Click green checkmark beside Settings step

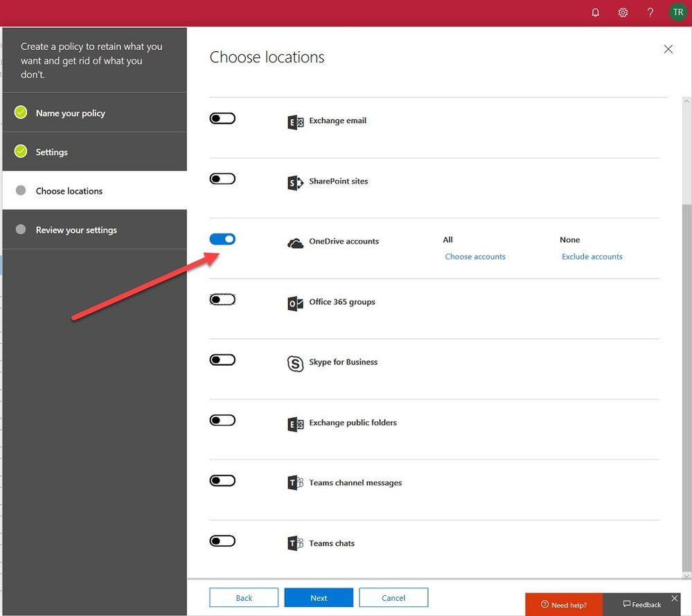coord(20,151)
